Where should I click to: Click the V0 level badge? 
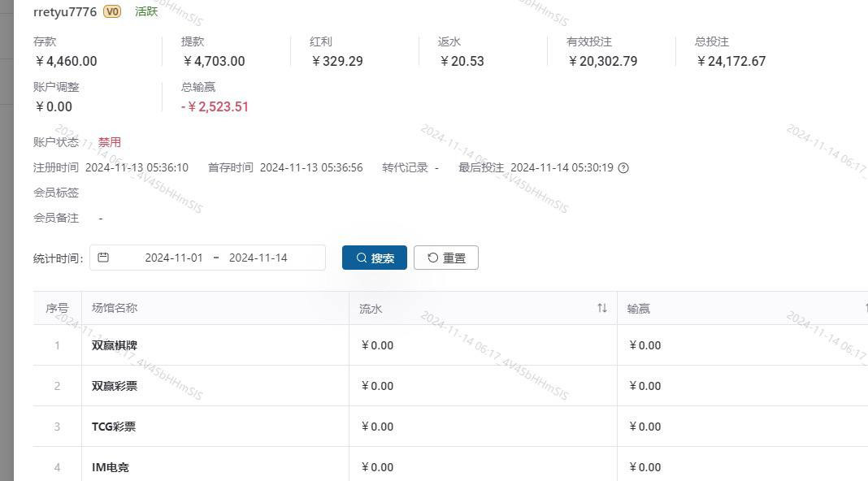pyautogui.click(x=112, y=11)
